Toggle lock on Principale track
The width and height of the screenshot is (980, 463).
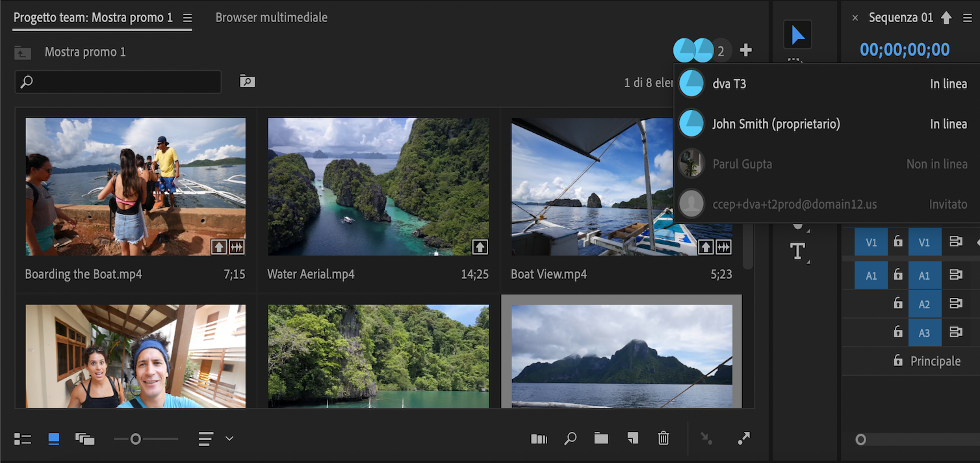click(x=898, y=360)
